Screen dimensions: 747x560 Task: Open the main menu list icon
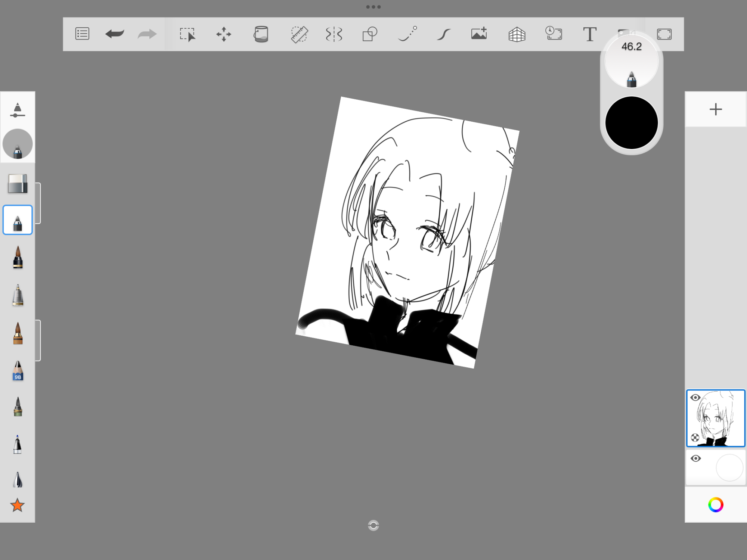[x=82, y=34]
